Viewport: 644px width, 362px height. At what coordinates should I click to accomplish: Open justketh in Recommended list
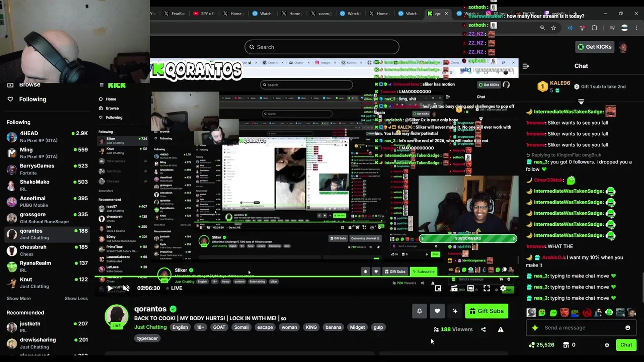(x=47, y=327)
